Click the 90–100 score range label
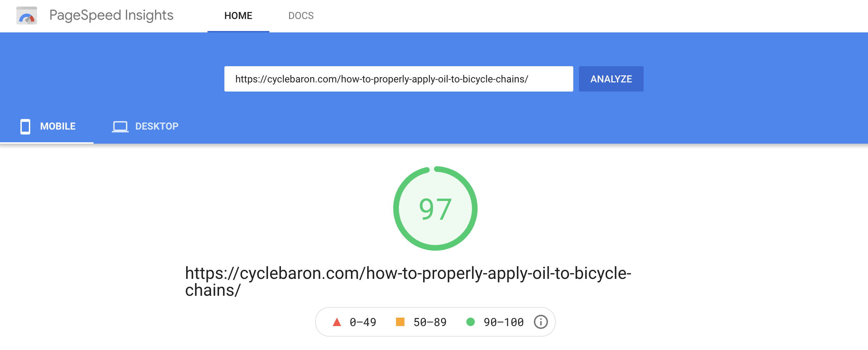This screenshot has height=350, width=868. (x=503, y=322)
